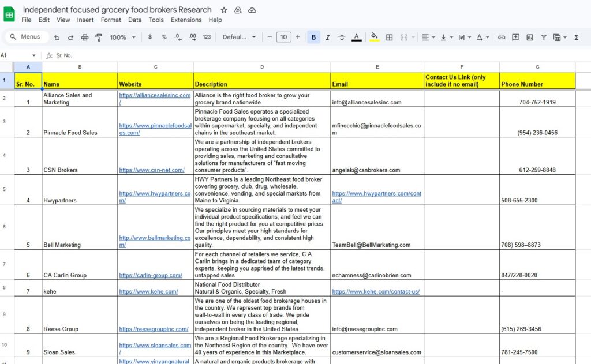Decrease decimal places

coord(178,37)
